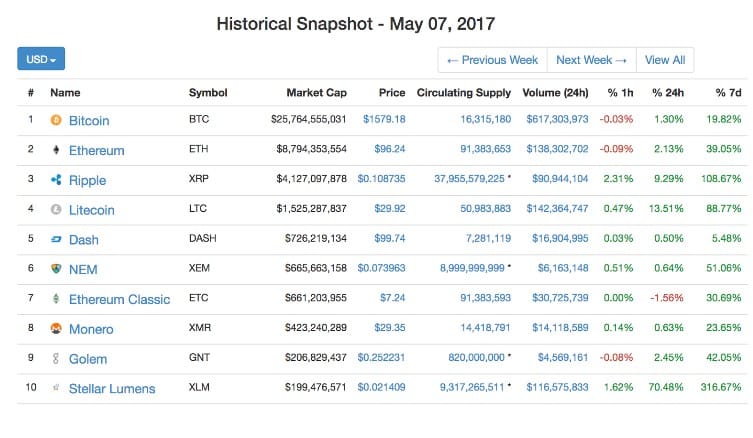
Task: Open Litecoin 24h volume $142,364,747 link
Action: tap(557, 208)
